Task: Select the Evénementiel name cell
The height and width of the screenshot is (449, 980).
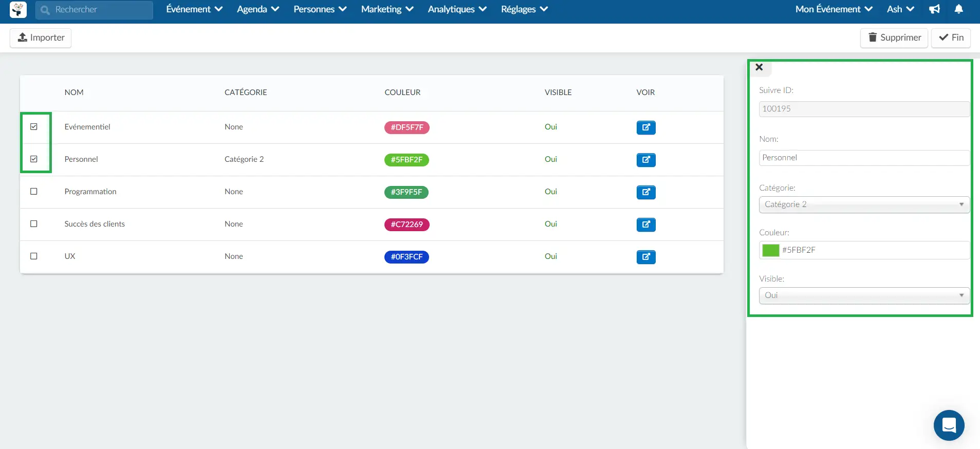Action: (87, 127)
